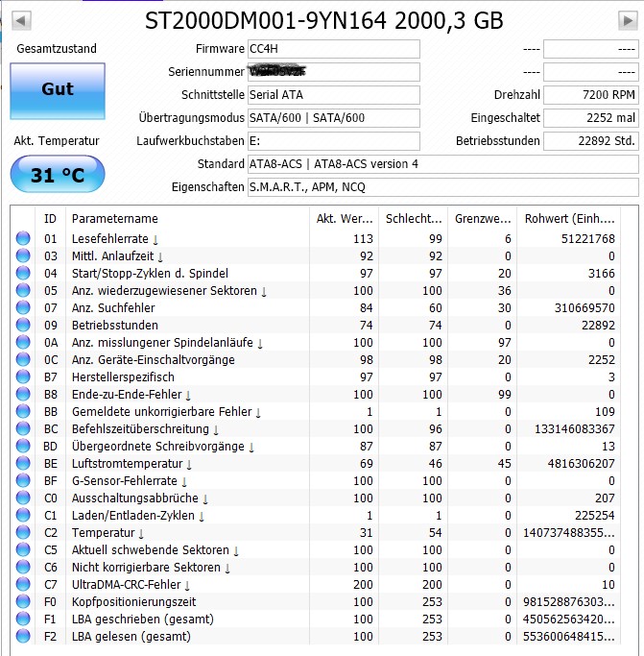644x656 pixels.
Task: Select the Drehzahl 7200 RPM field
Action: click(591, 95)
